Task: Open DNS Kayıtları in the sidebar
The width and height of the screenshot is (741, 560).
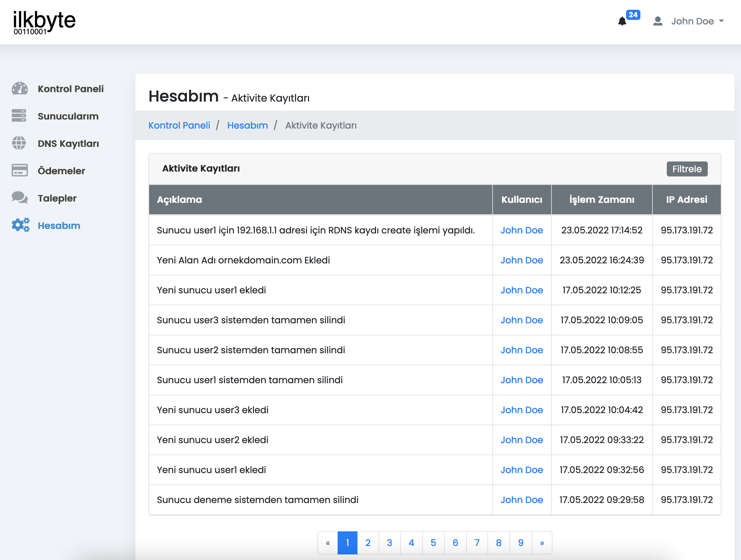Action: 68,144
